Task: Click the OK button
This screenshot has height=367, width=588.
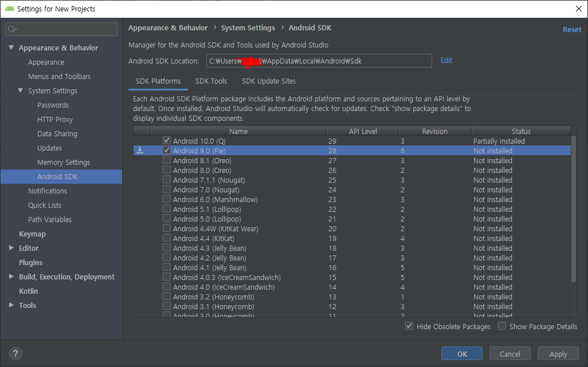Action: tap(462, 354)
